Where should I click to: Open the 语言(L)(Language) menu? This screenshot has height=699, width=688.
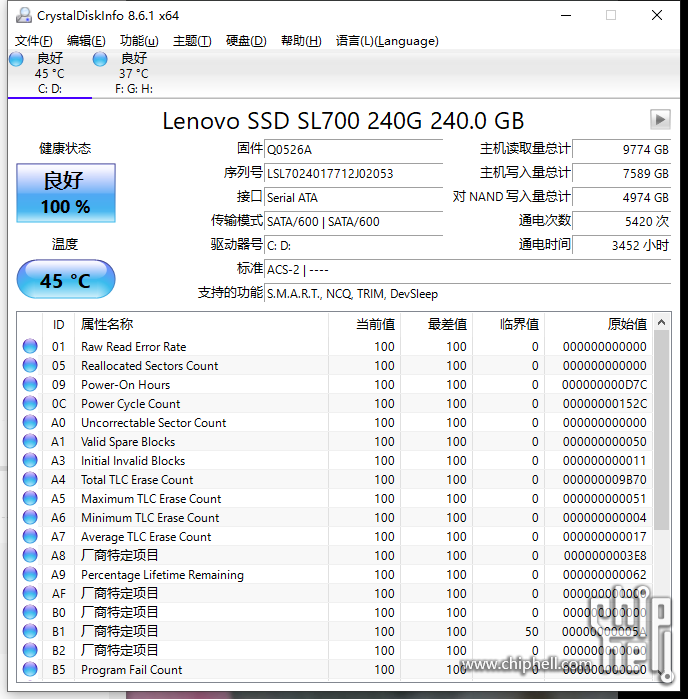[387, 41]
